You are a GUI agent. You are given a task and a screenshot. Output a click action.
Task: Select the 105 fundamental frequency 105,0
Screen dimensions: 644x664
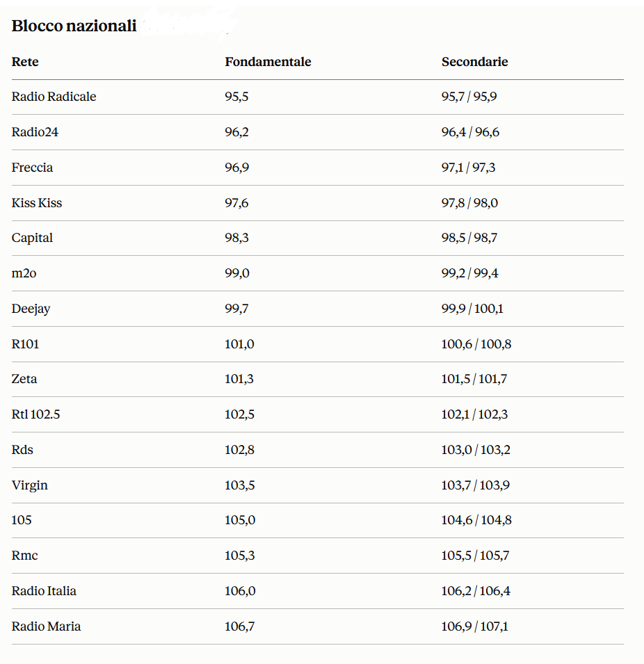(240, 520)
